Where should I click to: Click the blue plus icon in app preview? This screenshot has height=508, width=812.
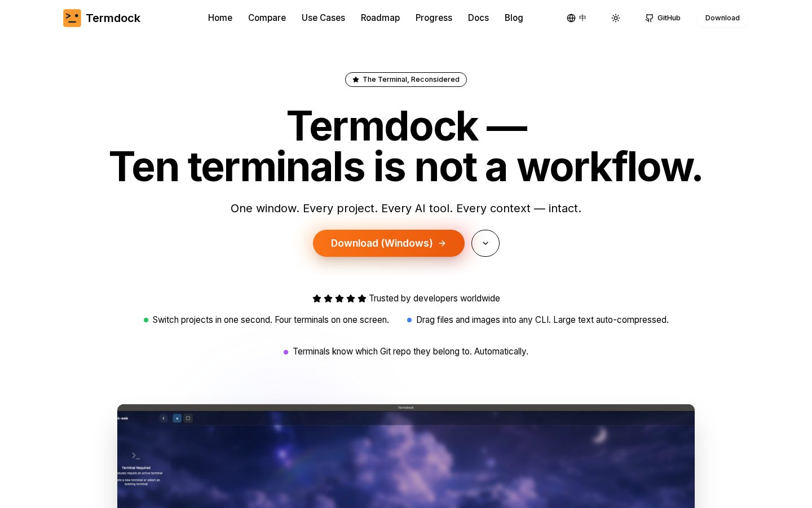[x=177, y=418]
